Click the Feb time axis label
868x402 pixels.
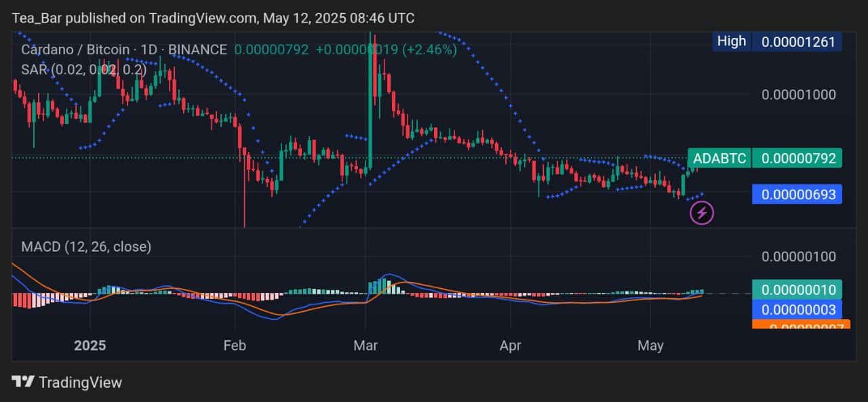[x=235, y=346]
